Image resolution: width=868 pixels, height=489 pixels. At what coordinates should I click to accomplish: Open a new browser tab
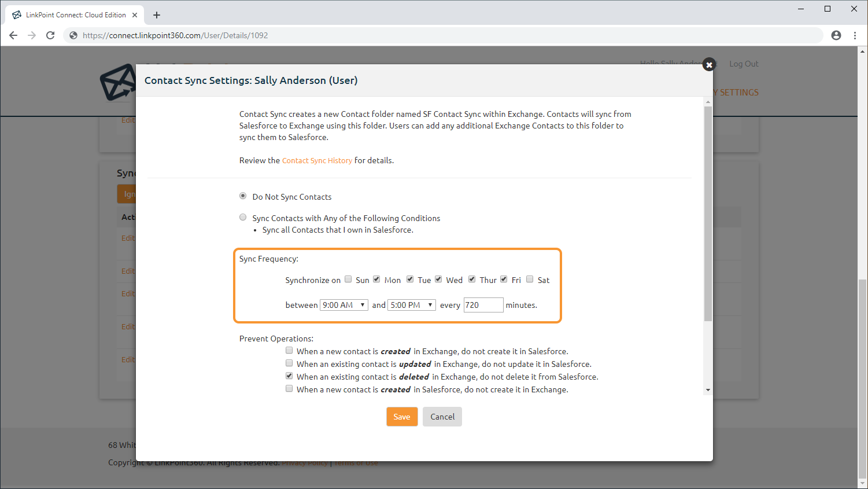click(x=157, y=15)
